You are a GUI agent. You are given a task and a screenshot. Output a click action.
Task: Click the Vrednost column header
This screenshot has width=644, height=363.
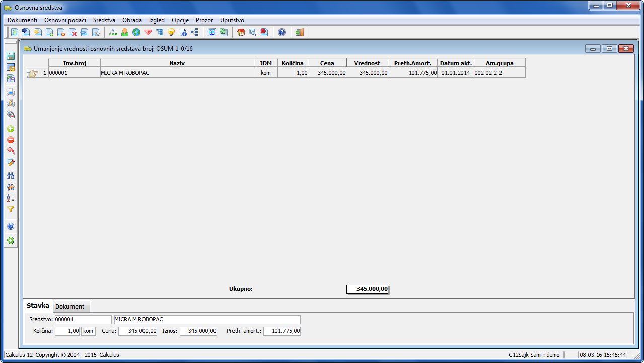click(x=367, y=63)
